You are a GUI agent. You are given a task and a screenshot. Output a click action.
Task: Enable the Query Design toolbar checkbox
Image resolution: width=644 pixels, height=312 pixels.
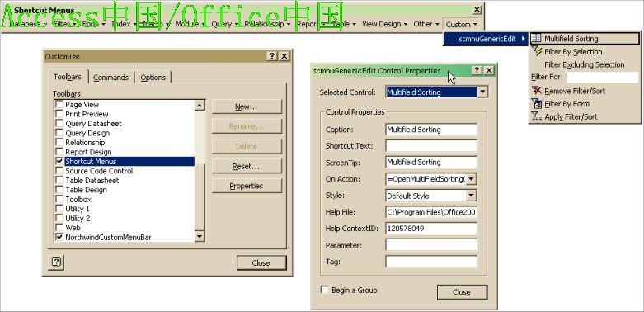(59, 133)
